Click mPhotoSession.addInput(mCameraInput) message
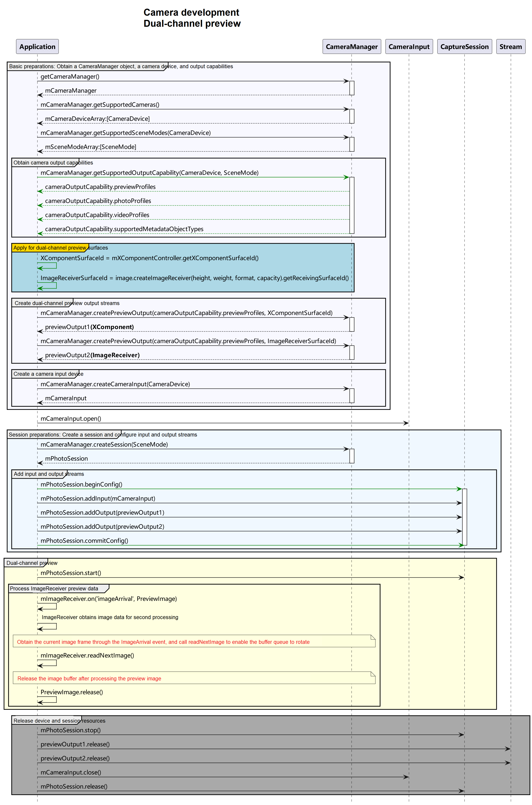The width and height of the screenshot is (532, 805). (x=98, y=499)
